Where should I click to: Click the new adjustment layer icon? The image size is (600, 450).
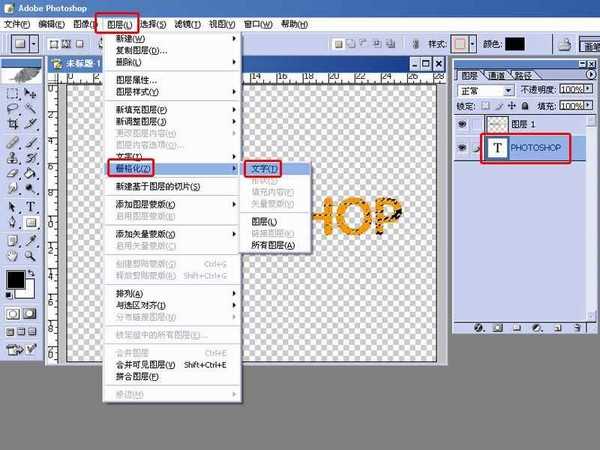537,328
